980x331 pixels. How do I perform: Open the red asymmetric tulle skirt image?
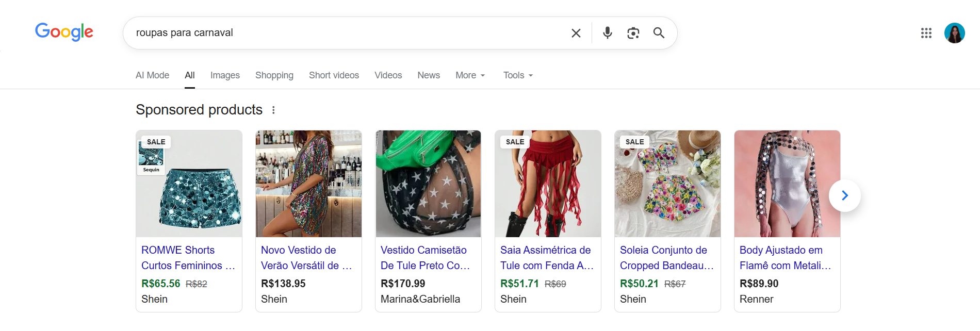[x=548, y=184]
